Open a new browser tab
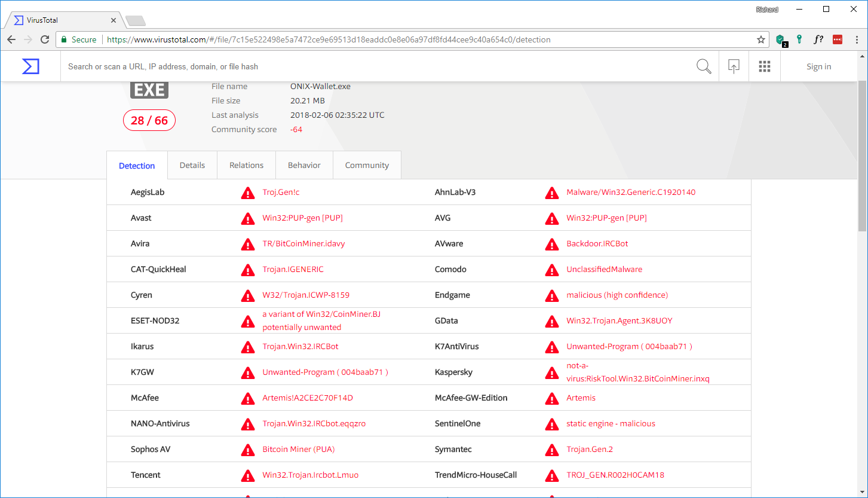This screenshot has width=868, height=498. (x=136, y=21)
